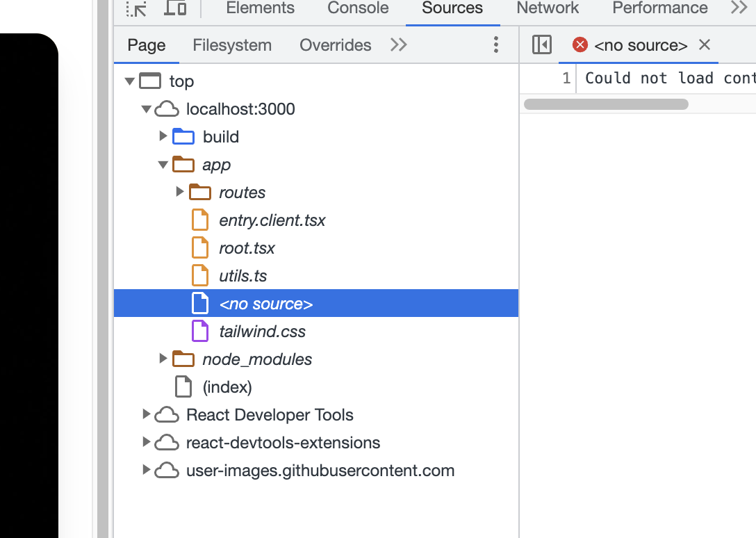Click the tailwind.css stylesheet icon
756x538 pixels.
tap(200, 331)
